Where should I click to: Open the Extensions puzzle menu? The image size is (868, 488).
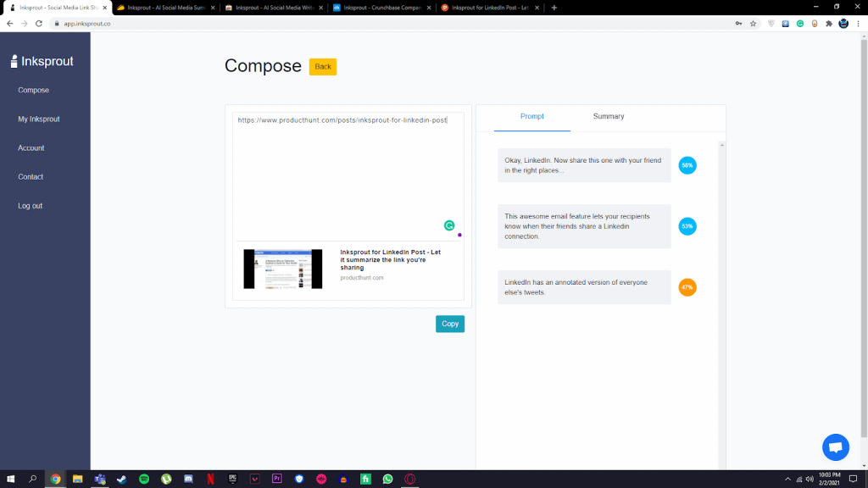829,24
